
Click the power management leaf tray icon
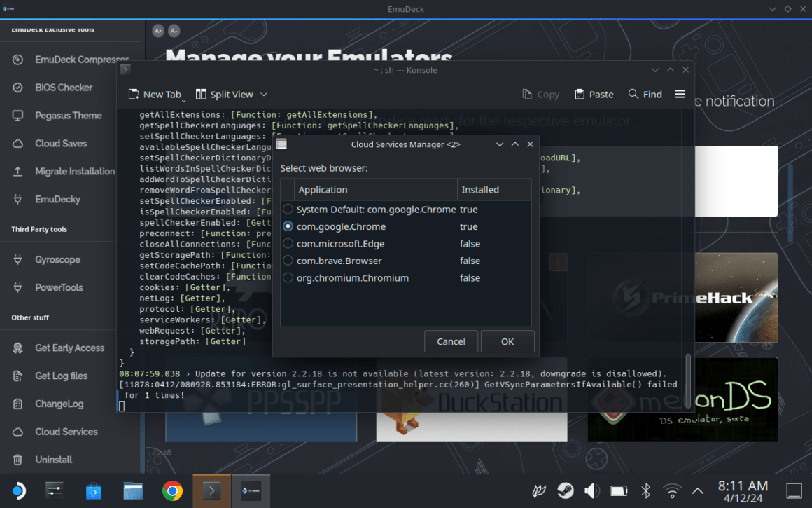coord(539,490)
